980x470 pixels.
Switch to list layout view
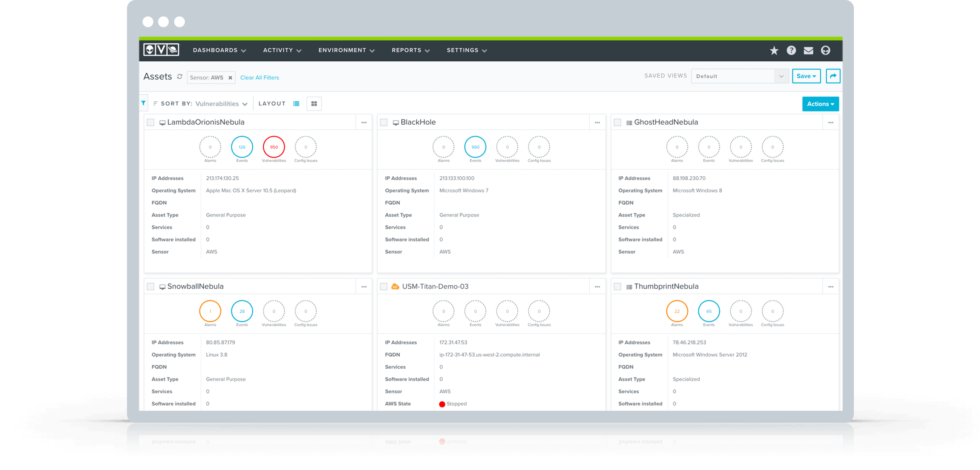297,103
